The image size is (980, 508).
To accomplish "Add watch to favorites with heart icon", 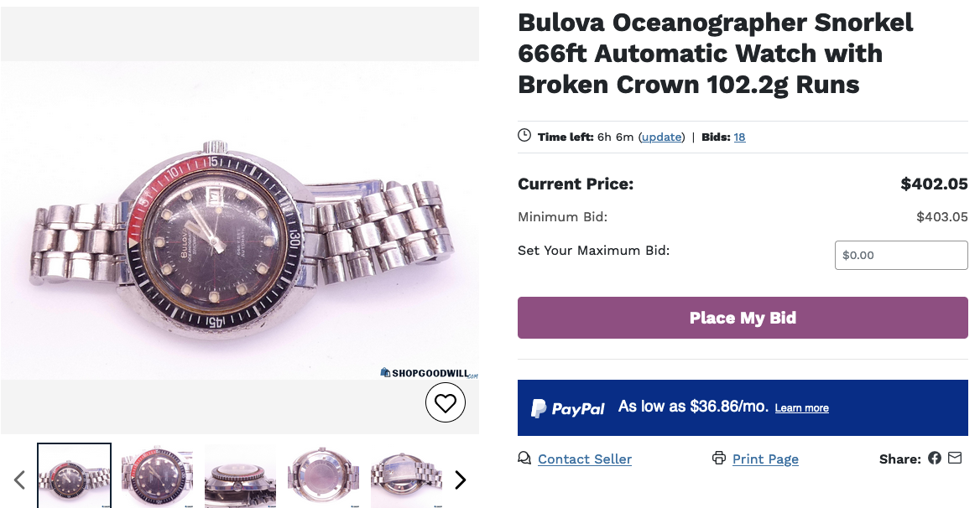I will click(x=445, y=403).
